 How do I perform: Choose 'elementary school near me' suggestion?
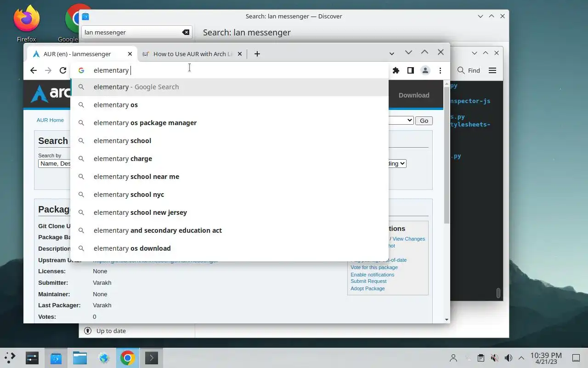pyautogui.click(x=229, y=177)
